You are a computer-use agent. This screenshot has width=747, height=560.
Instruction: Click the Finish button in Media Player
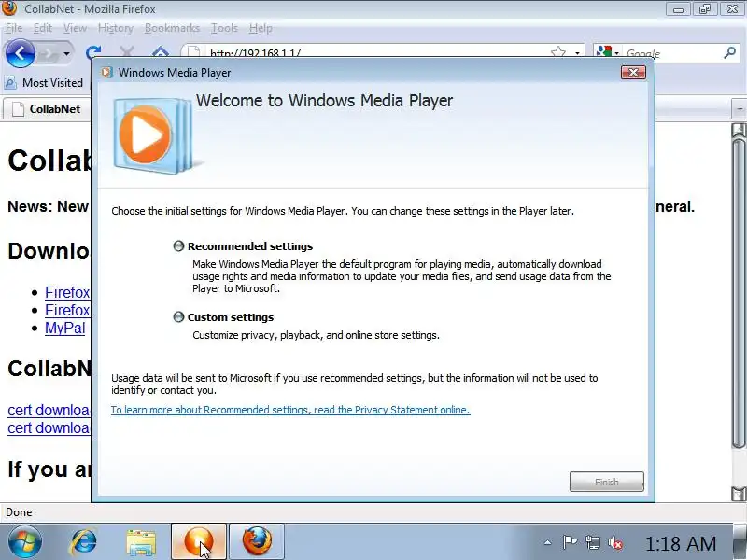click(x=606, y=482)
